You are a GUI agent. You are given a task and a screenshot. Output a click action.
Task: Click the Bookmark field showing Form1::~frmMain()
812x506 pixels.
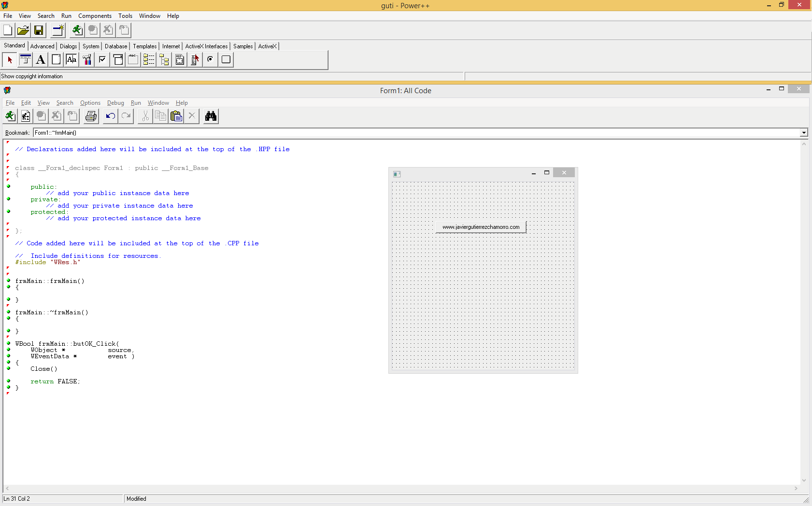(x=416, y=133)
